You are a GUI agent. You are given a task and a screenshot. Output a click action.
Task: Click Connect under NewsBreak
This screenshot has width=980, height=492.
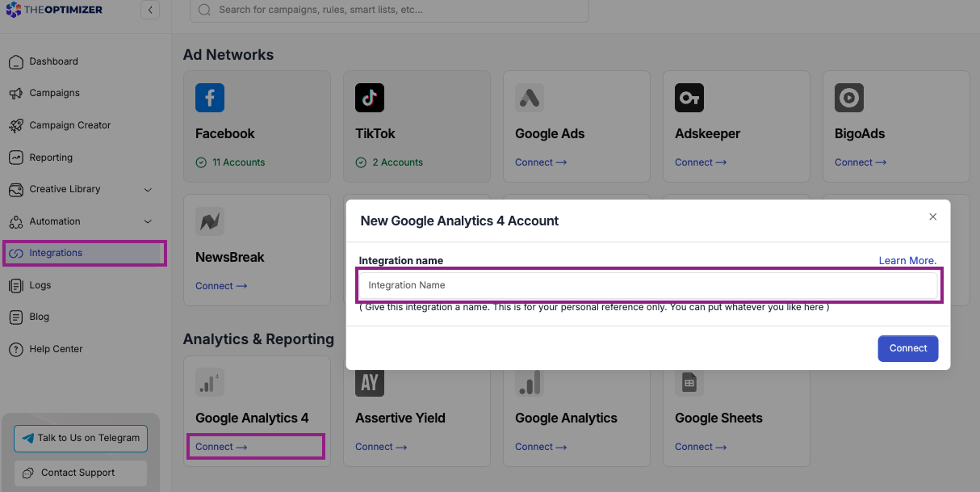(x=221, y=286)
